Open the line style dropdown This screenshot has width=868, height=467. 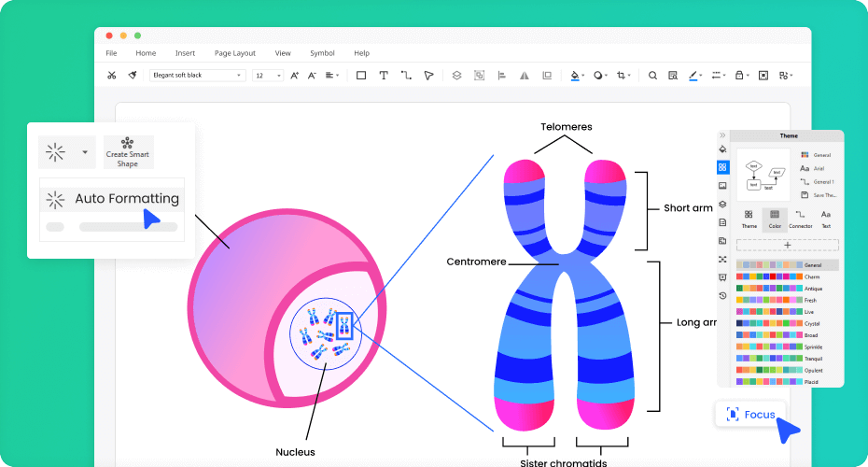718,76
